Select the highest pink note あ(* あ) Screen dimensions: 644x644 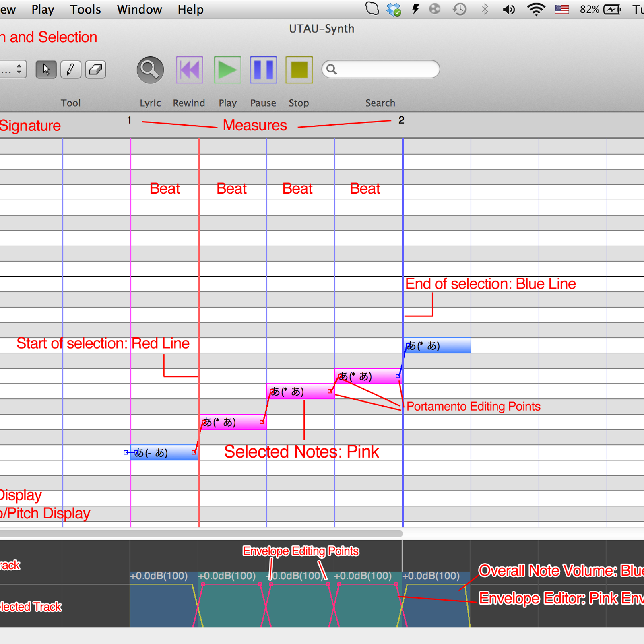point(369,376)
